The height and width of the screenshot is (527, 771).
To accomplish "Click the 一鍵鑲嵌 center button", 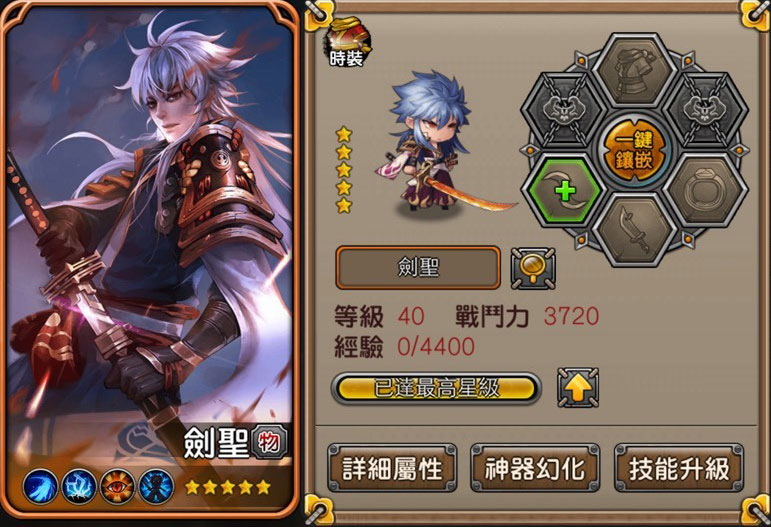I will 634,150.
